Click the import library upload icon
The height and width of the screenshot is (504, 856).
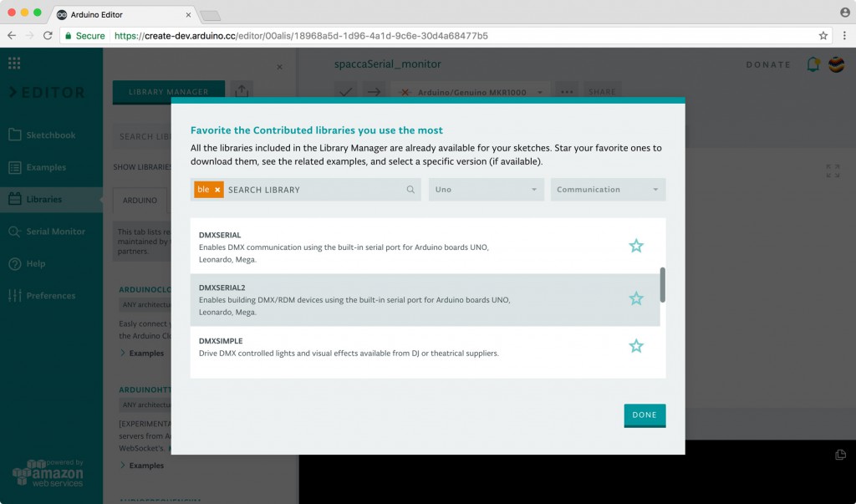point(242,91)
